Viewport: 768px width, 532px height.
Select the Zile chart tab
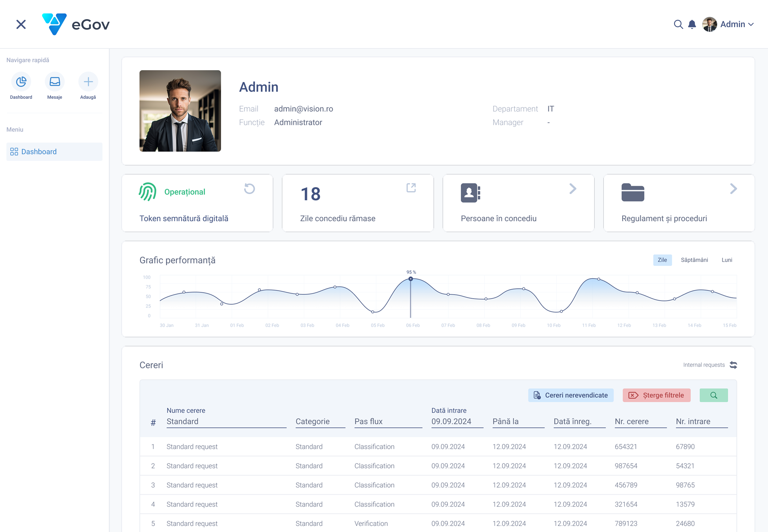pos(662,260)
